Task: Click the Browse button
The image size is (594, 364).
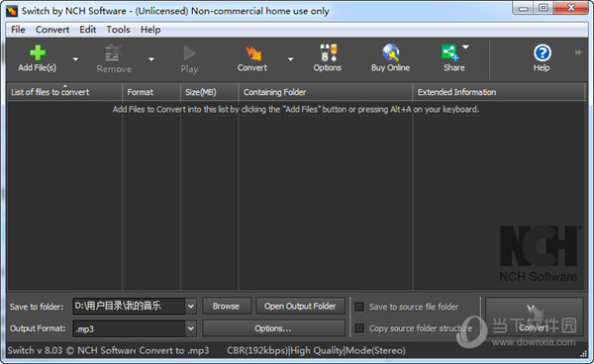Action: [x=226, y=306]
